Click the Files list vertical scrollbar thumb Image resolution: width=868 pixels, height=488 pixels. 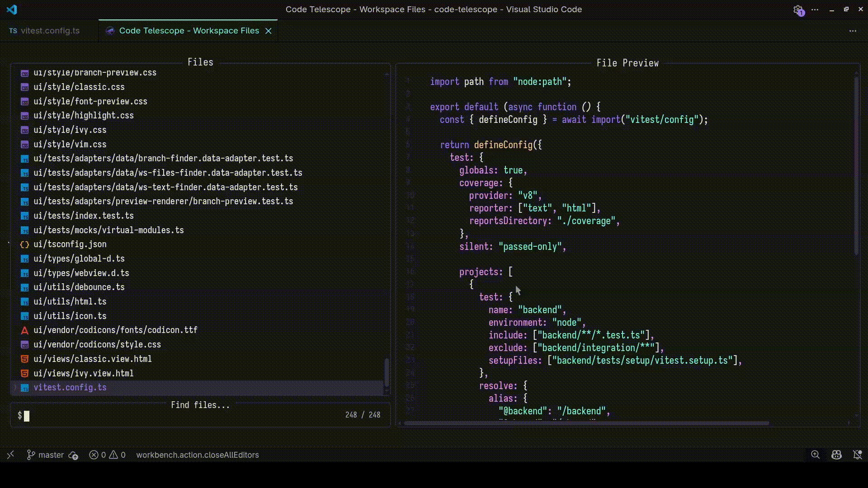pos(387,373)
